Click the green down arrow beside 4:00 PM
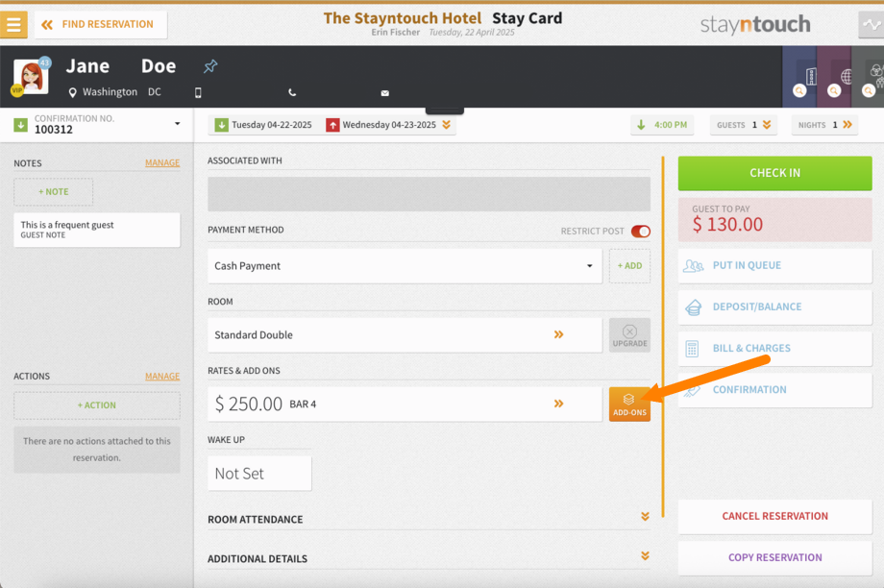 click(641, 125)
